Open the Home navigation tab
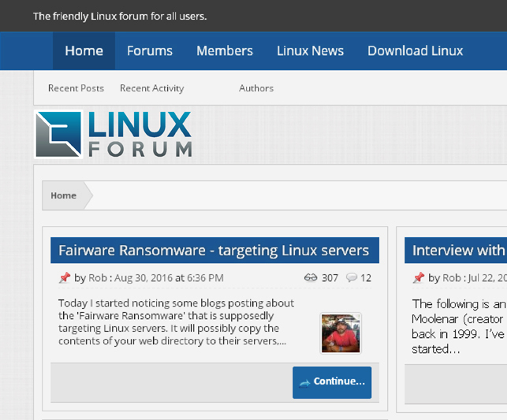The image size is (507, 420). pos(84,50)
